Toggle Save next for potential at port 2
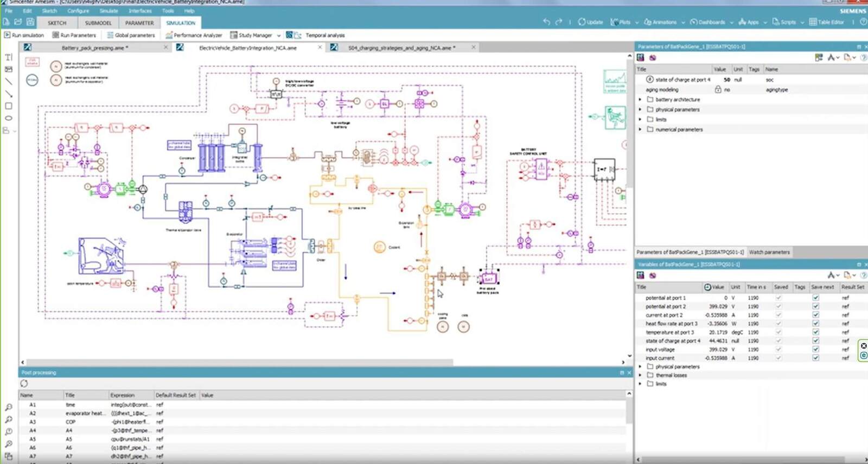The width and height of the screenshot is (868, 464). point(815,306)
